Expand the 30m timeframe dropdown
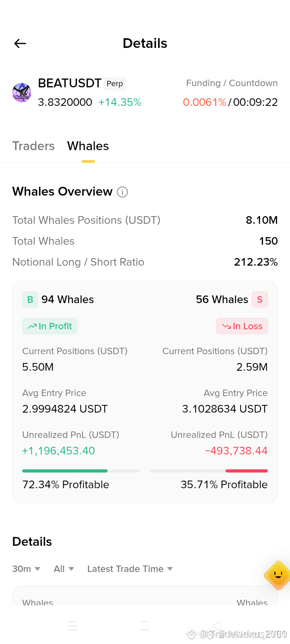 [26, 569]
